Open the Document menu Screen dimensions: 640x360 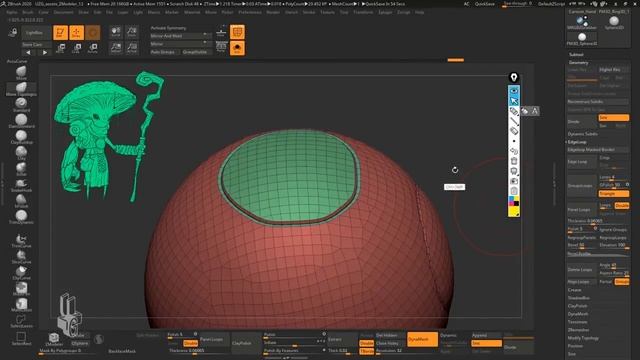64,12
